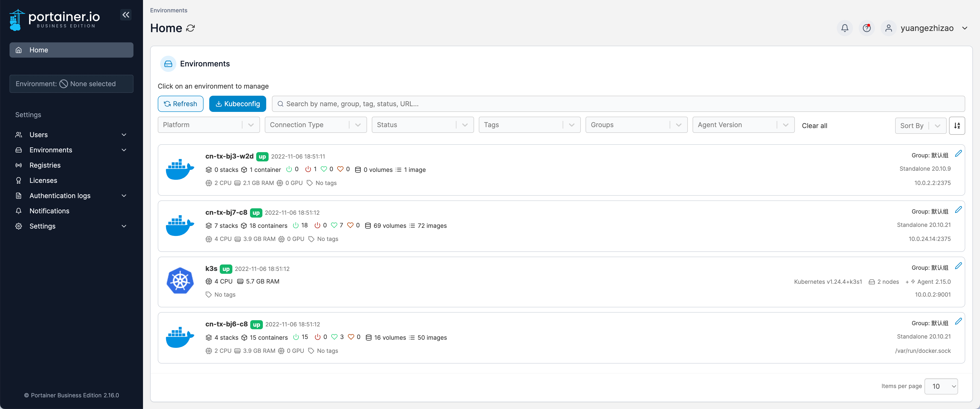Click the Settings gear icon in sidebar
Screen dimensions: 980x409
tap(19, 226)
